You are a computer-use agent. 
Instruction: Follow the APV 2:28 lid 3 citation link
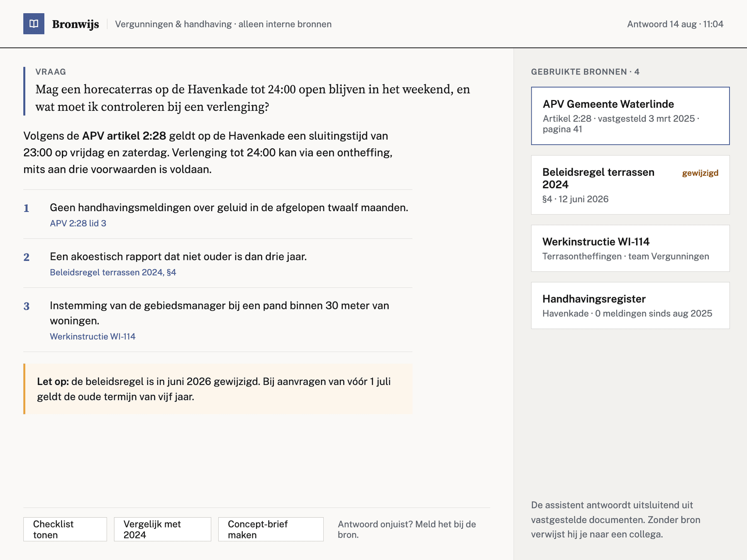pyautogui.click(x=78, y=223)
